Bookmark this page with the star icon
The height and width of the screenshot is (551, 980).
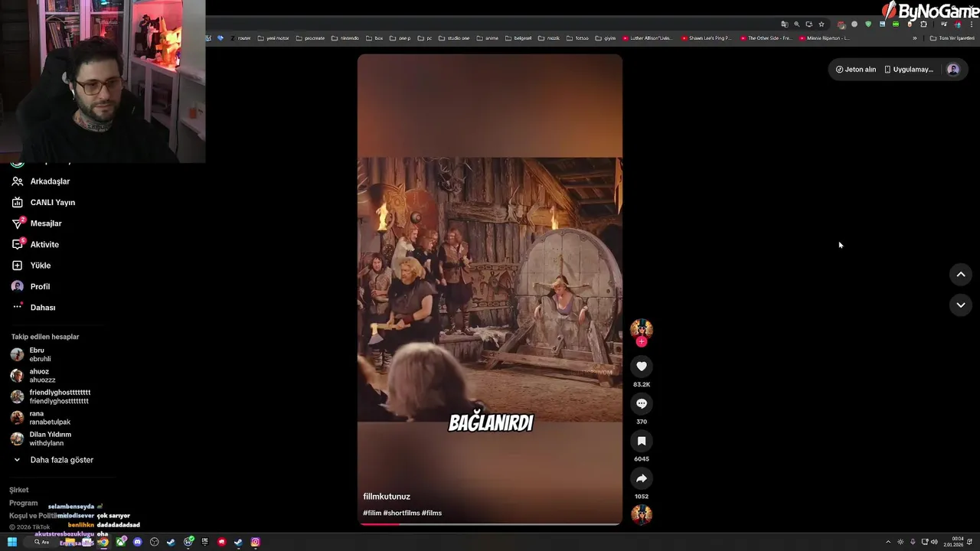(x=822, y=24)
